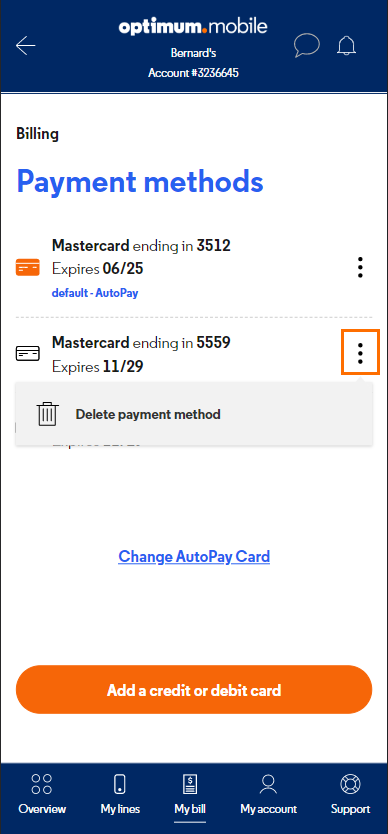Tap Add a credit or debit card
The width and height of the screenshot is (388, 834).
click(194, 690)
